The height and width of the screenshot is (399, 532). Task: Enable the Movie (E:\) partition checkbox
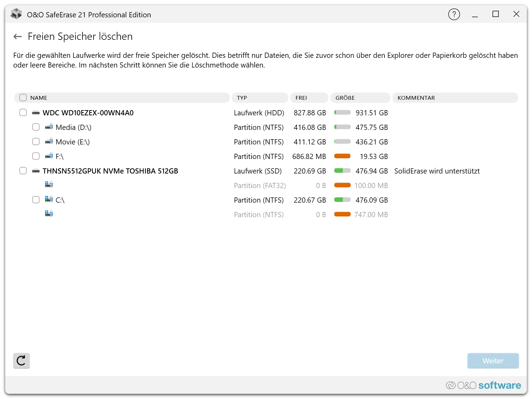click(x=36, y=142)
